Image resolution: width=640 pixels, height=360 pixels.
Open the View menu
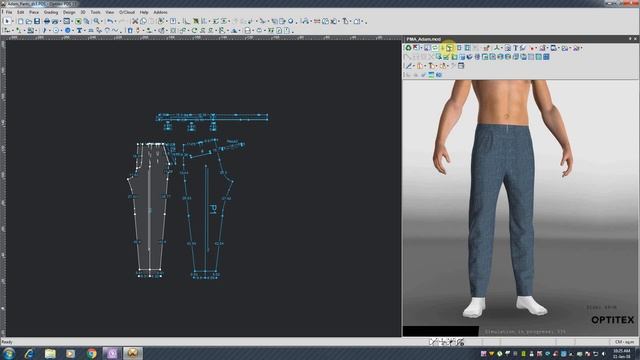[110, 12]
